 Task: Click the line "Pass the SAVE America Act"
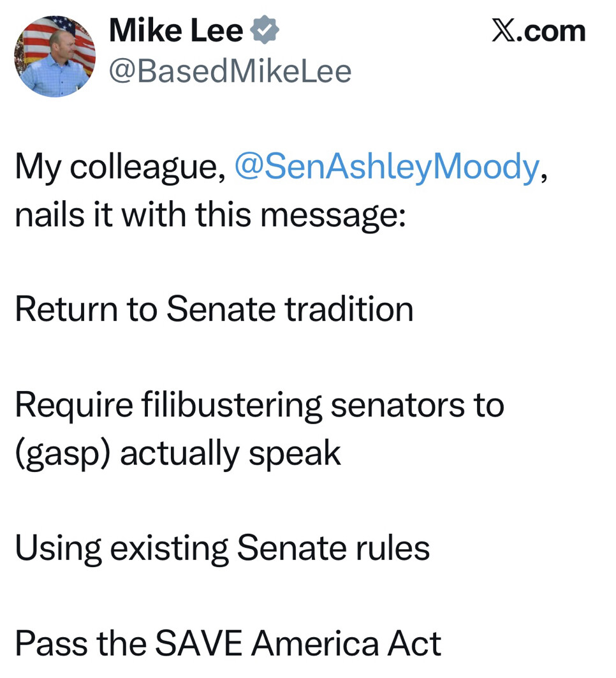pyautogui.click(x=228, y=643)
